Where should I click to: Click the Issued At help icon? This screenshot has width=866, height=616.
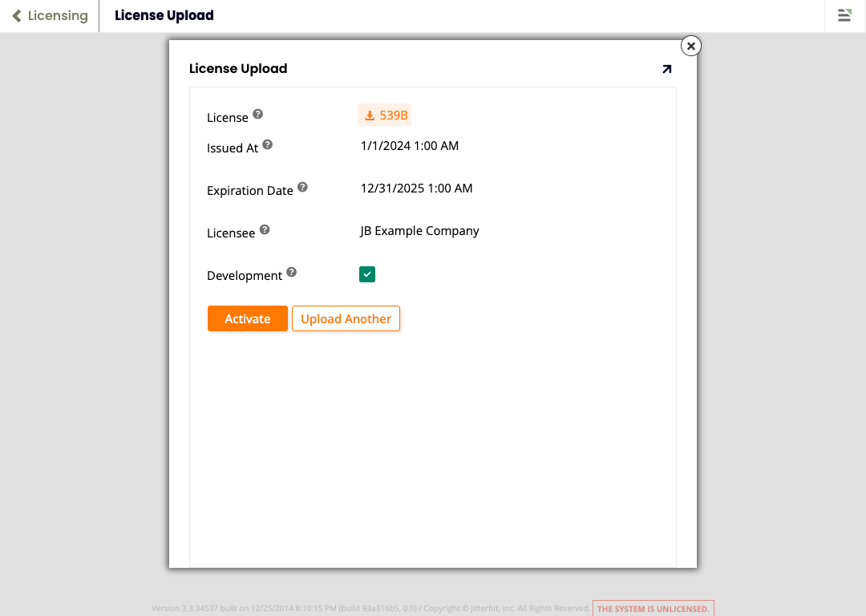click(x=268, y=144)
